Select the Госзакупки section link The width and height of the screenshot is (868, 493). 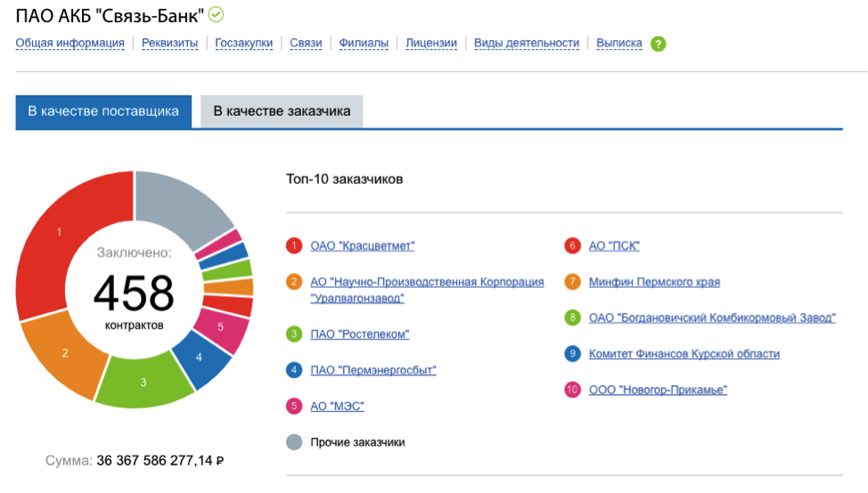pos(243,43)
